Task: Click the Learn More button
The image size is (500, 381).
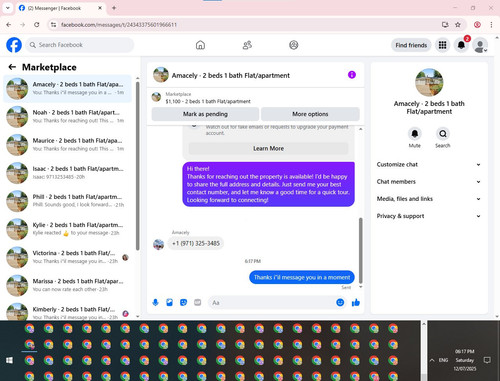Action: 268,148
